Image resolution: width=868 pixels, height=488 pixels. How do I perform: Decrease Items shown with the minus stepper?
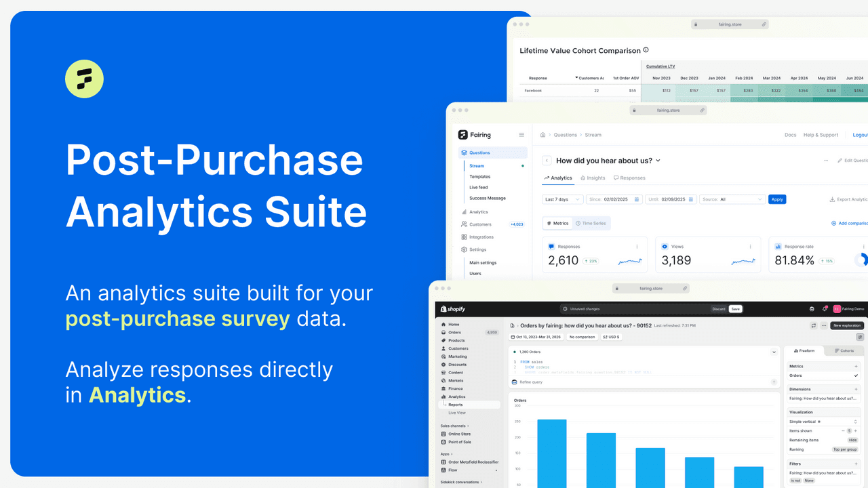(844, 430)
